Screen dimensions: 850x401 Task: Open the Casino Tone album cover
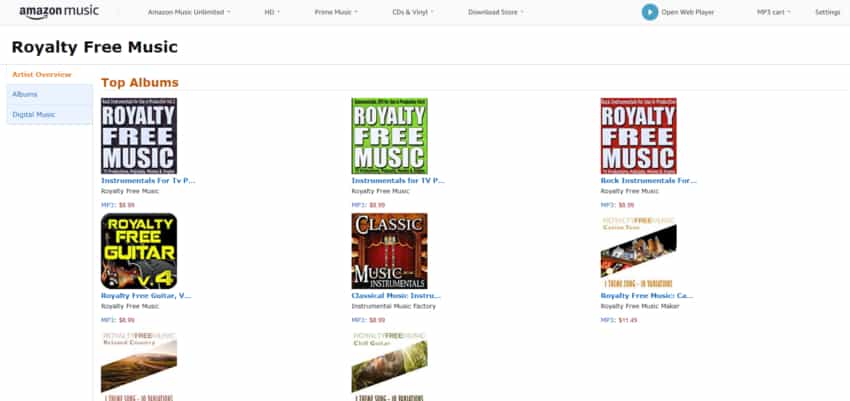639,251
